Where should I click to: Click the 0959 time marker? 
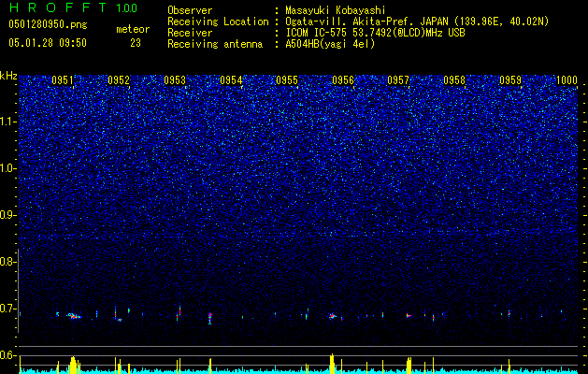pyautogui.click(x=510, y=79)
